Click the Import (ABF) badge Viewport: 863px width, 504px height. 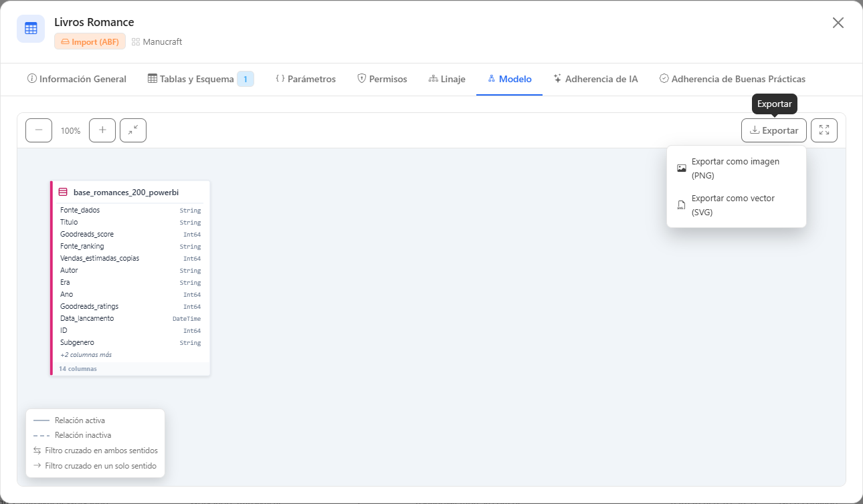[90, 41]
